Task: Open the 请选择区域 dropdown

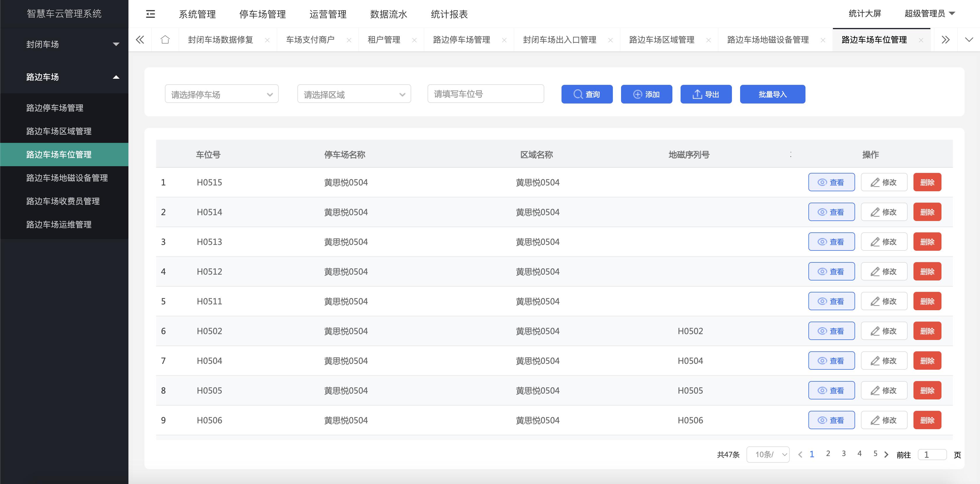Action: (x=354, y=94)
